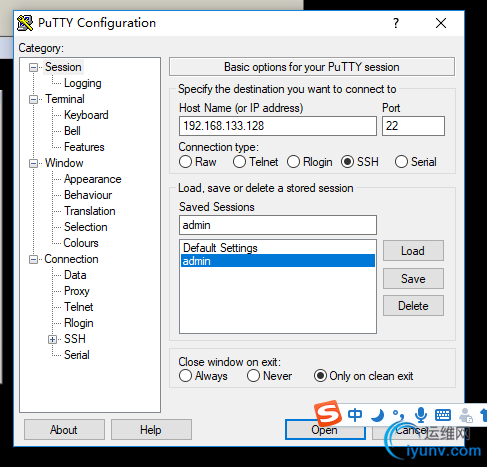Click the microphone voice input icon
The height and width of the screenshot is (467, 487).
(x=421, y=415)
